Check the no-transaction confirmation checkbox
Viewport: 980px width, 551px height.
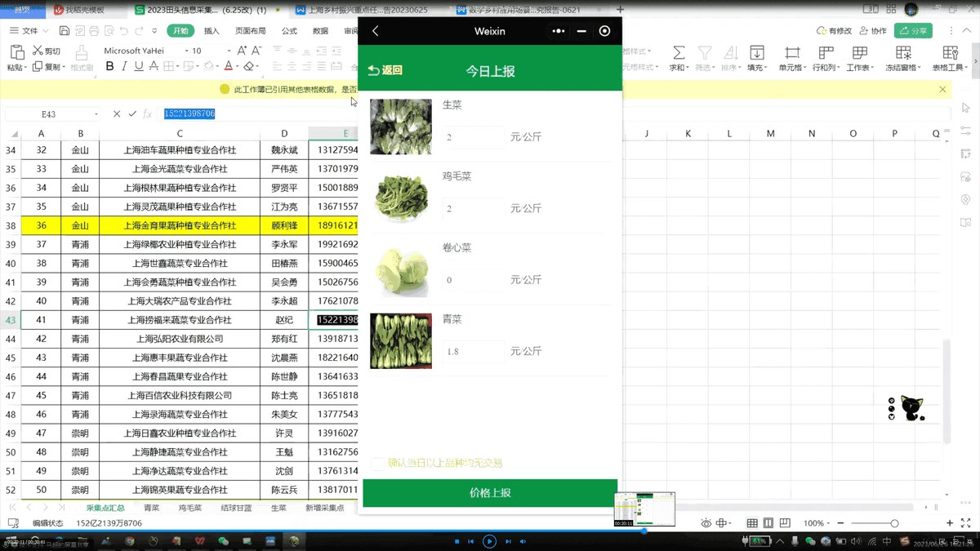pyautogui.click(x=377, y=464)
